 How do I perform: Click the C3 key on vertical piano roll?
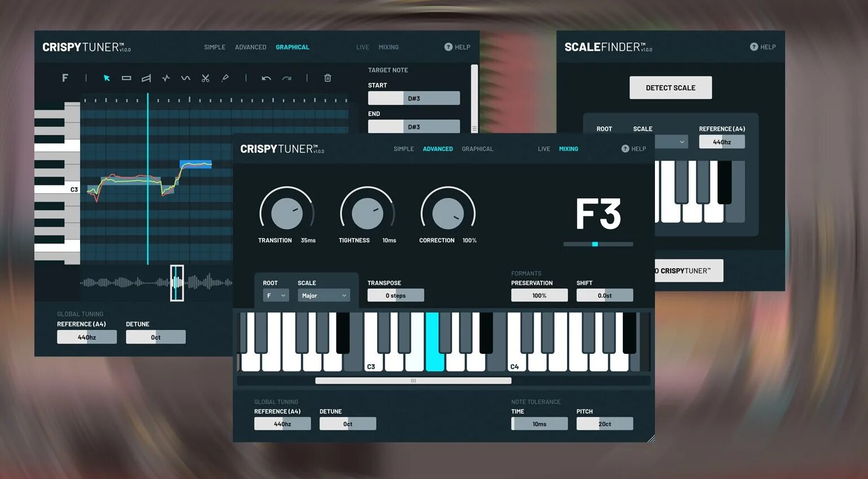tap(57, 189)
